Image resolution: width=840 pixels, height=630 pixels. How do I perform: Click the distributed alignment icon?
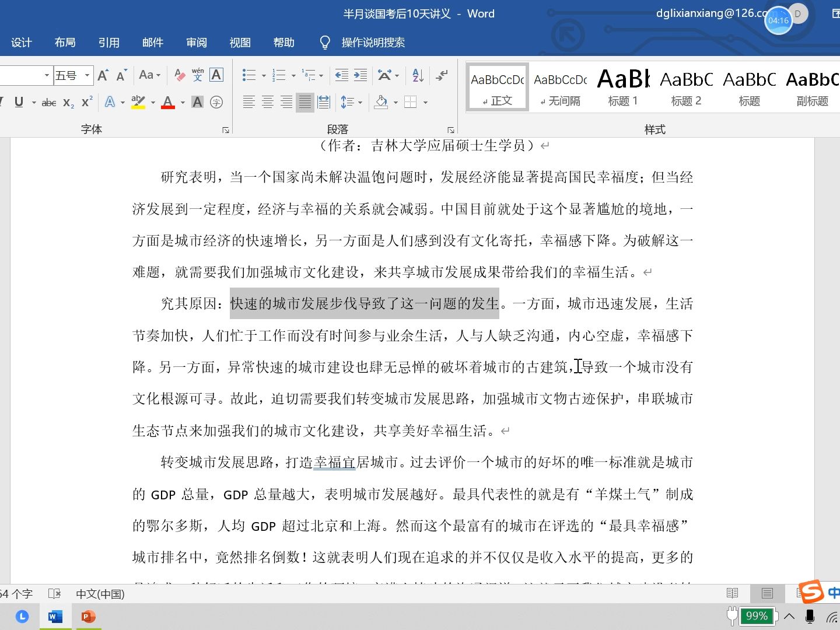coord(324,103)
